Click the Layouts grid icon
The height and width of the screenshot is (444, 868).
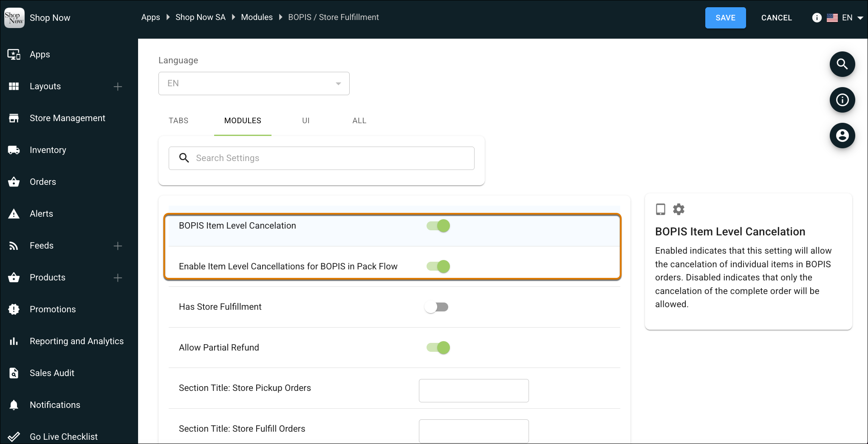click(14, 86)
